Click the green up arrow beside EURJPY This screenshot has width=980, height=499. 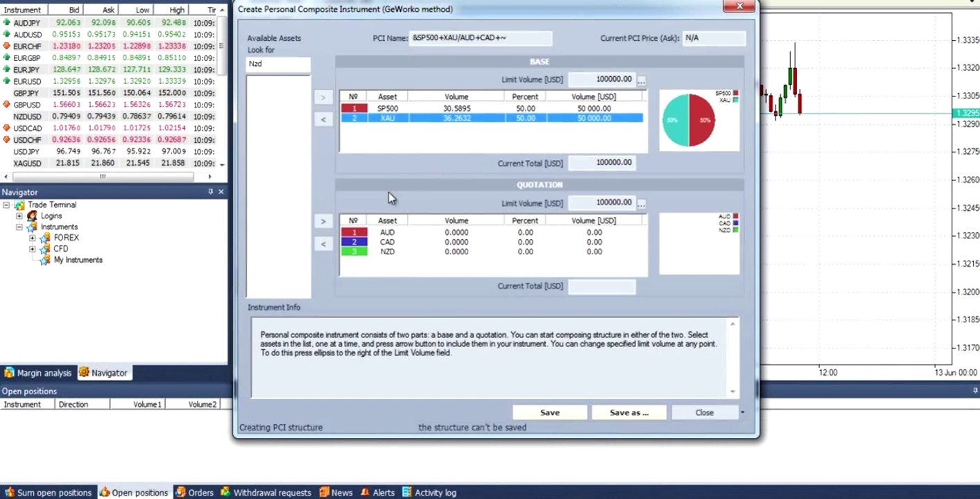(7, 70)
